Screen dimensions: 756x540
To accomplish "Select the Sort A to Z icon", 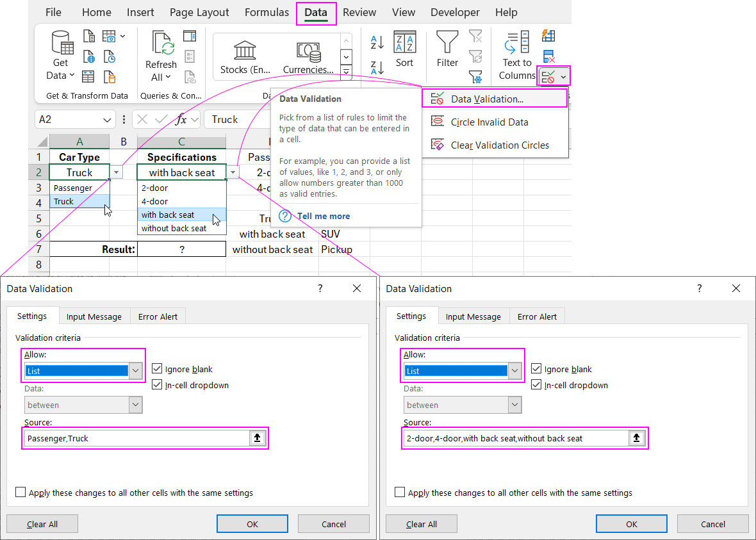I will [x=377, y=42].
